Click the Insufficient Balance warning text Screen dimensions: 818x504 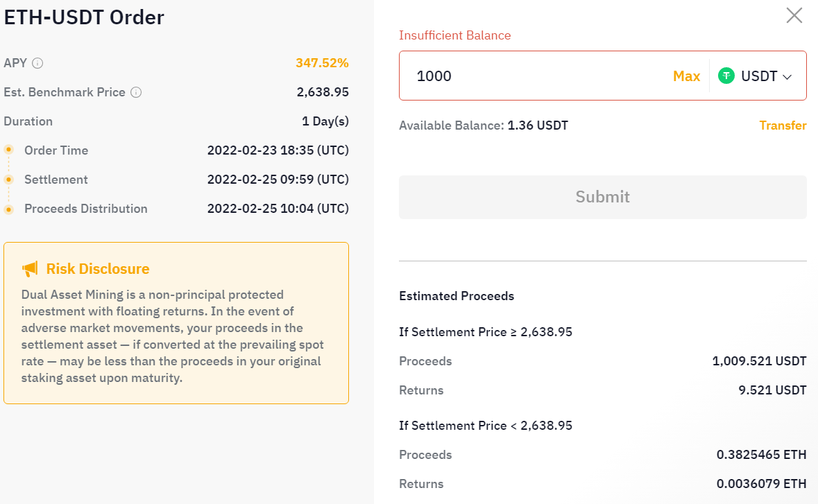coord(454,35)
